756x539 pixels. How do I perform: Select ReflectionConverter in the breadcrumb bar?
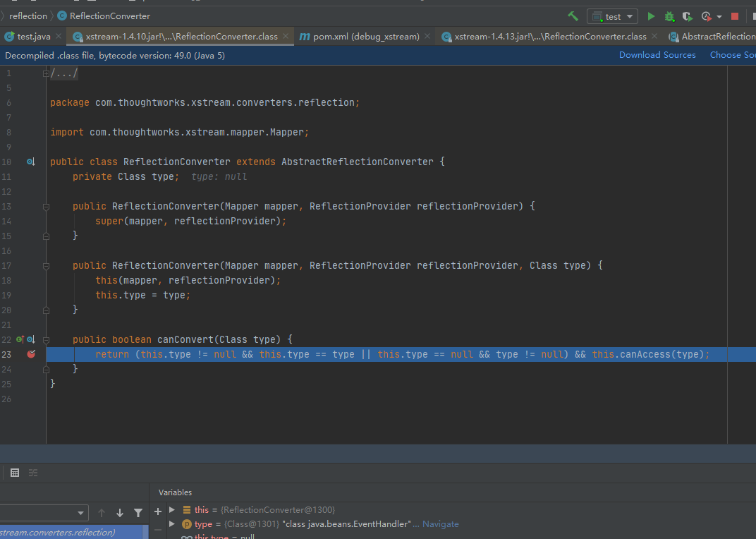(110, 16)
